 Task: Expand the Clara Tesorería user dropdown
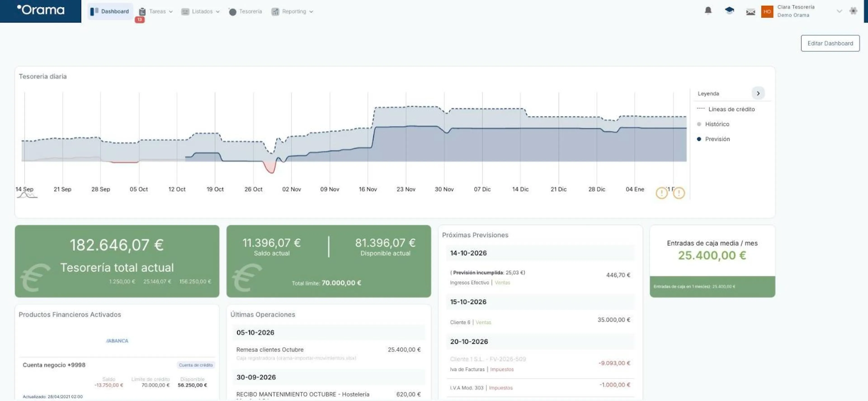click(839, 11)
